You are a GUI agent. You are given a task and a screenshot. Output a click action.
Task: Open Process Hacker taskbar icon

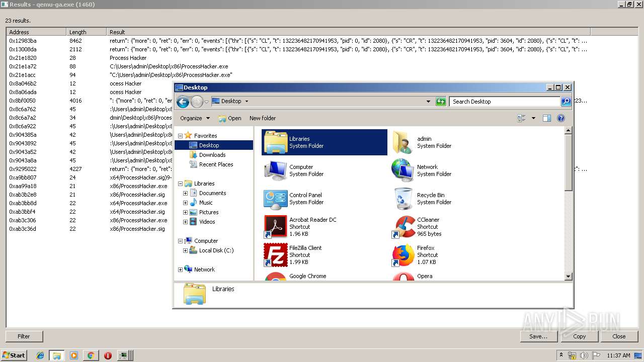tap(124, 355)
